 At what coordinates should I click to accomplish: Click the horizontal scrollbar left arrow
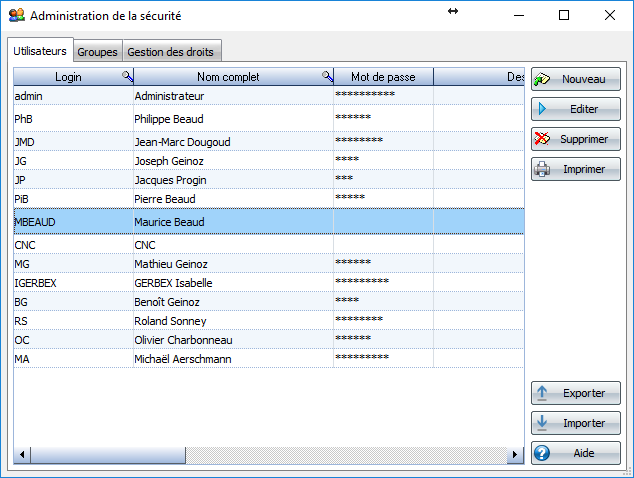(21, 456)
